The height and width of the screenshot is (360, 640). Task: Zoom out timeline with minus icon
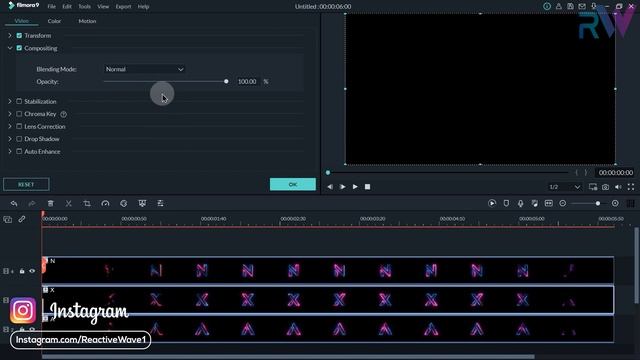pyautogui.click(x=562, y=203)
